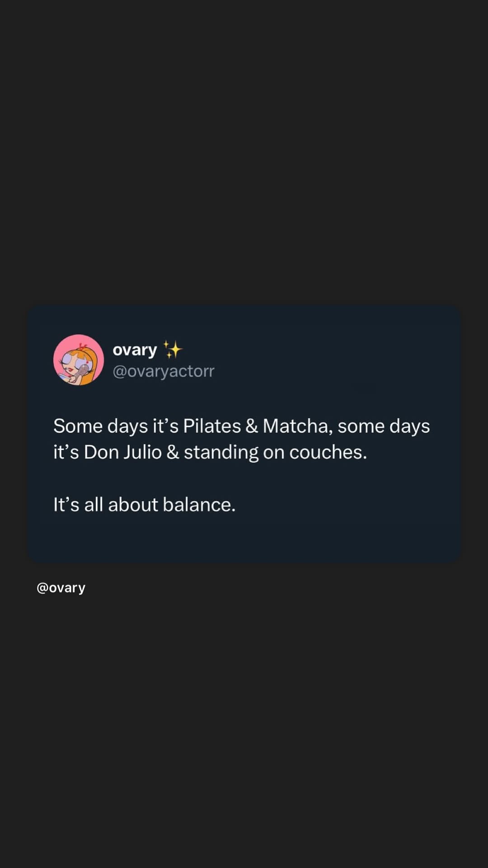The height and width of the screenshot is (868, 488).
Task: Select the word standing
Action: [x=221, y=453]
